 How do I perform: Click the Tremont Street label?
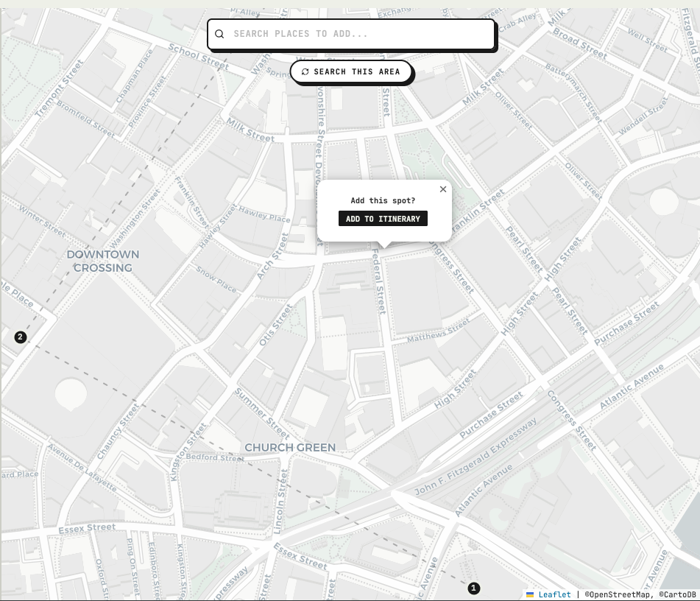(60, 88)
